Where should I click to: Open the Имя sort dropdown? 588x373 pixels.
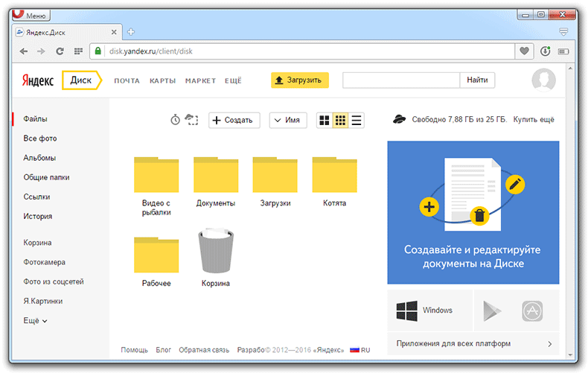click(x=288, y=120)
